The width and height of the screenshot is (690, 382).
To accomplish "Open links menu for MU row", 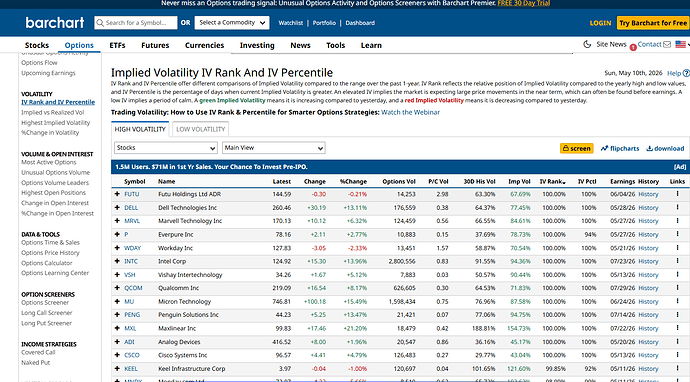I will point(677,301).
